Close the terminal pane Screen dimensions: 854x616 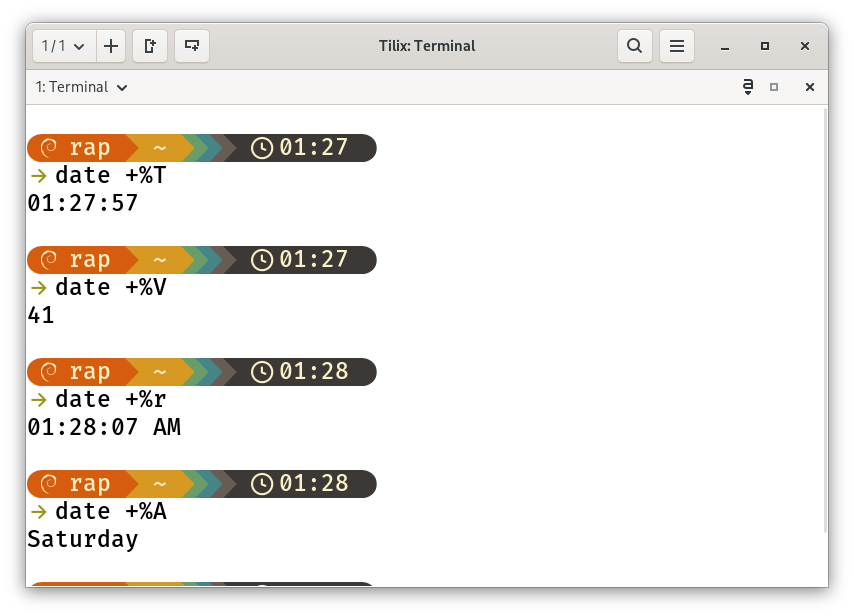pyautogui.click(x=810, y=87)
